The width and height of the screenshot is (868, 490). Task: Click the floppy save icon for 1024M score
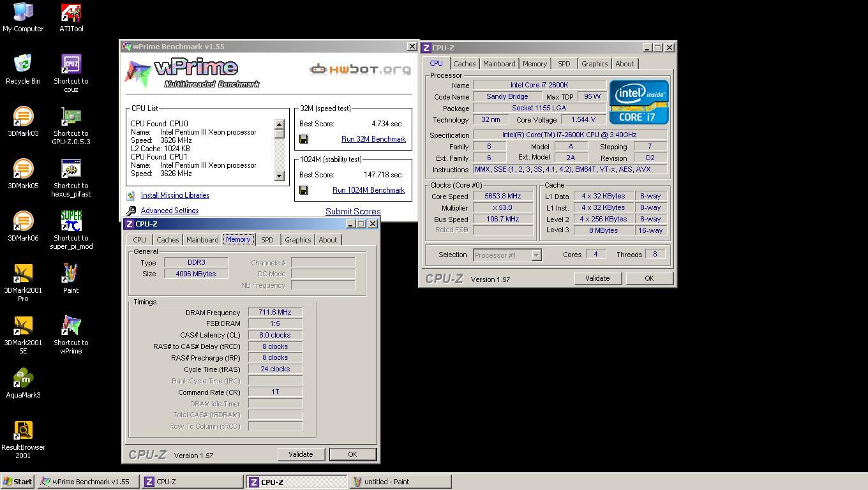pyautogui.click(x=304, y=190)
